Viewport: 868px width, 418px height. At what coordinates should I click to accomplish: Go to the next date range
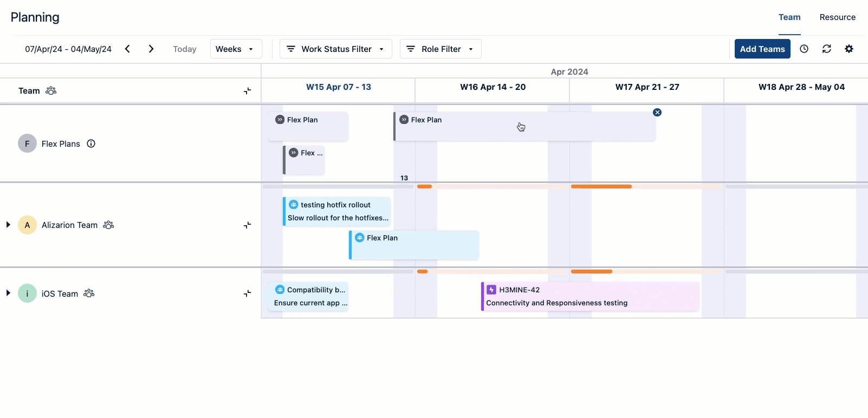point(151,49)
